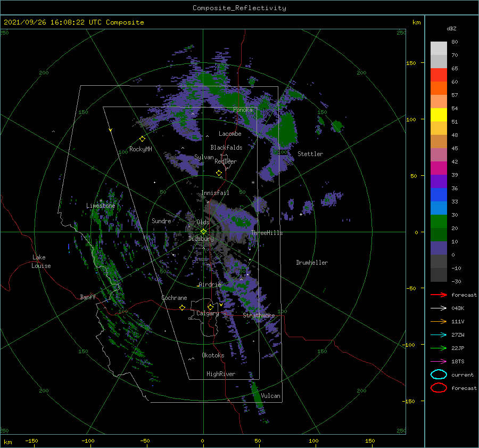Click the magenta 18TS arrow icon

click(x=439, y=362)
